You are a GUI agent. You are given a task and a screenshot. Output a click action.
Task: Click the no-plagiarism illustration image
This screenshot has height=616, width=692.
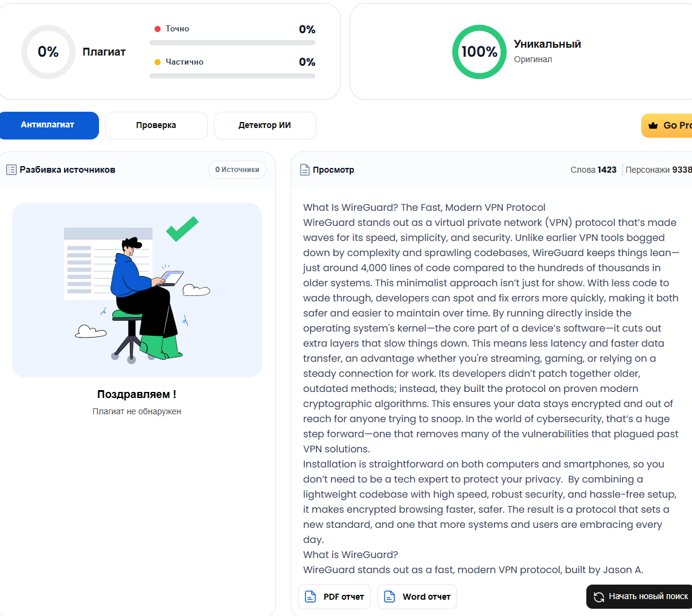point(137,290)
